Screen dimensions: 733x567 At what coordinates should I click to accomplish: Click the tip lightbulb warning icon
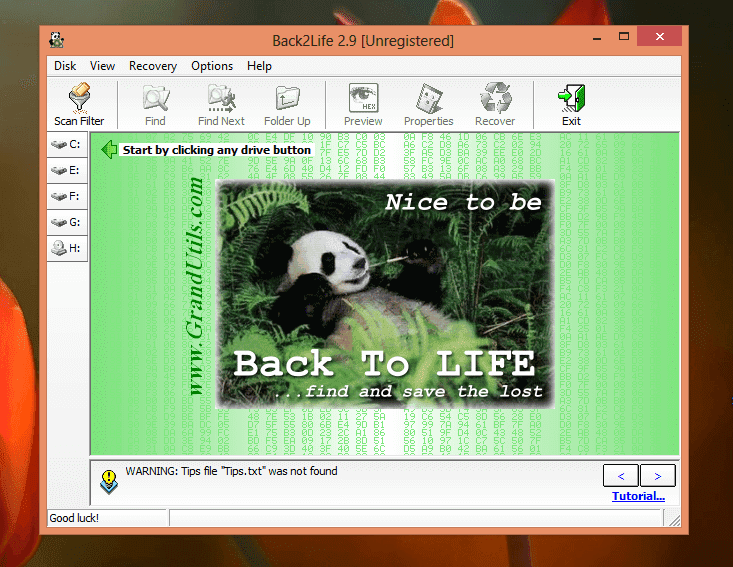(x=109, y=482)
